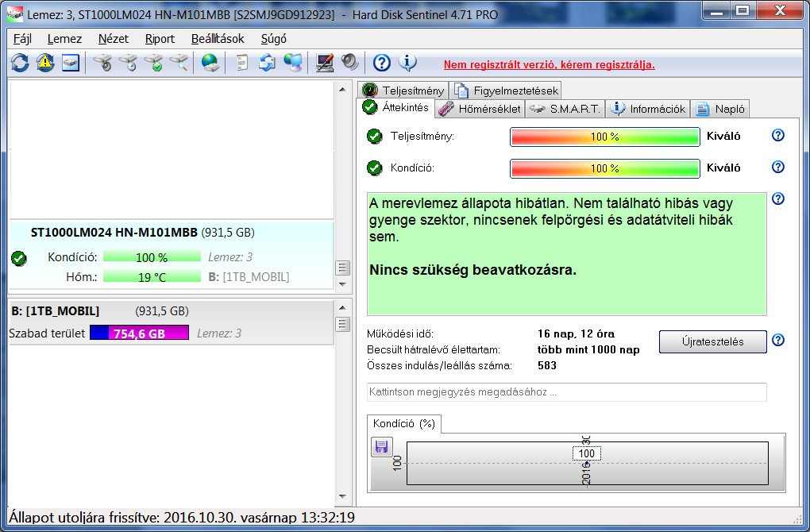Viewport: 810px width, 532px height.
Task: Click the start/stop count value 583
Action: pos(547,366)
